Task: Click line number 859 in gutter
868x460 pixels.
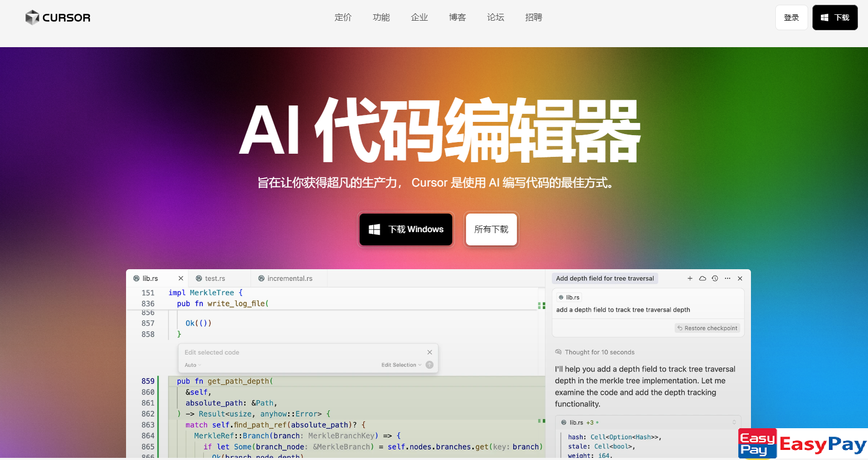Action: [148, 381]
